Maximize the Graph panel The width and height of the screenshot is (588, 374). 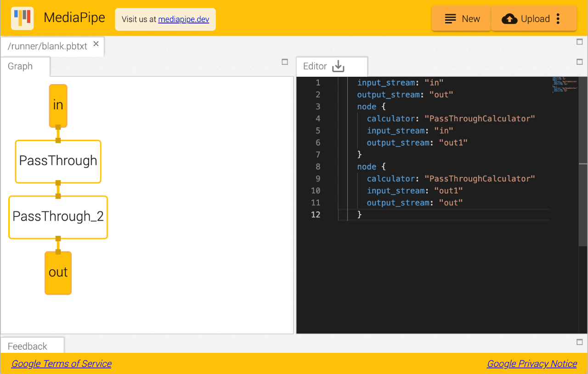285,62
